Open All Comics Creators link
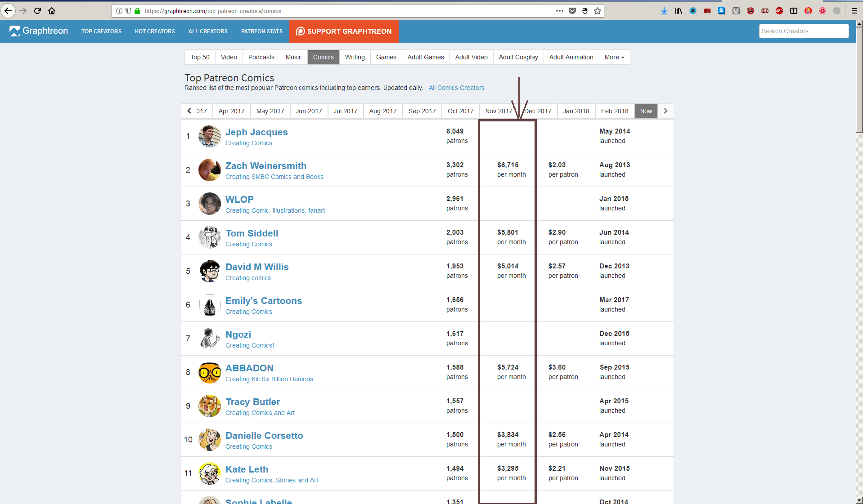The width and height of the screenshot is (863, 504). tap(456, 88)
